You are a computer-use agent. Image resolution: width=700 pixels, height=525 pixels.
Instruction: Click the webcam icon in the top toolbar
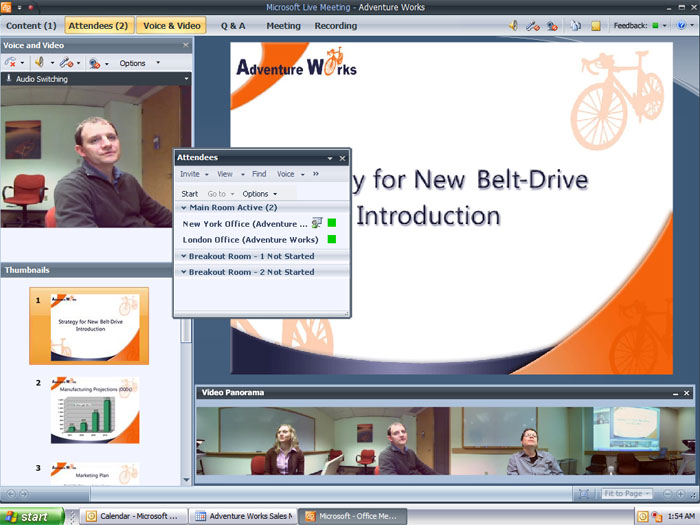click(552, 26)
